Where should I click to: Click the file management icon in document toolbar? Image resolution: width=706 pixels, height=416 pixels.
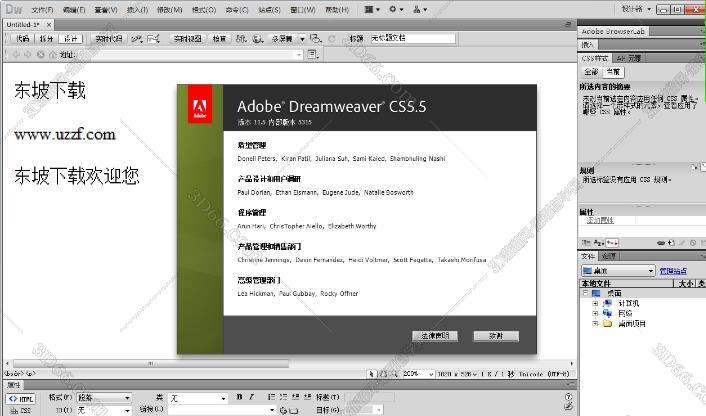tap(241, 39)
